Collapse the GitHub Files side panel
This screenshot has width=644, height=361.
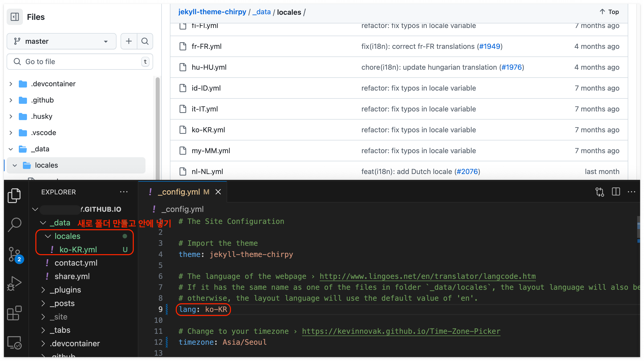15,17
